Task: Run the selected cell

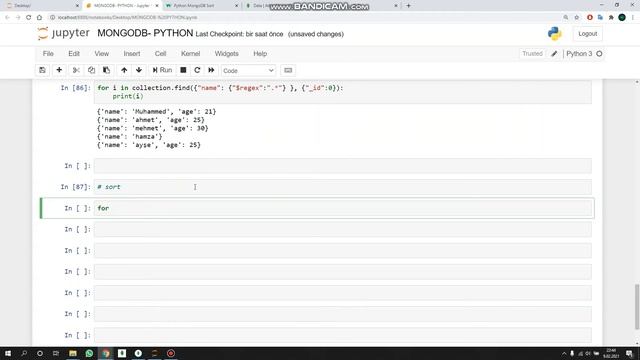Action: pyautogui.click(x=162, y=70)
